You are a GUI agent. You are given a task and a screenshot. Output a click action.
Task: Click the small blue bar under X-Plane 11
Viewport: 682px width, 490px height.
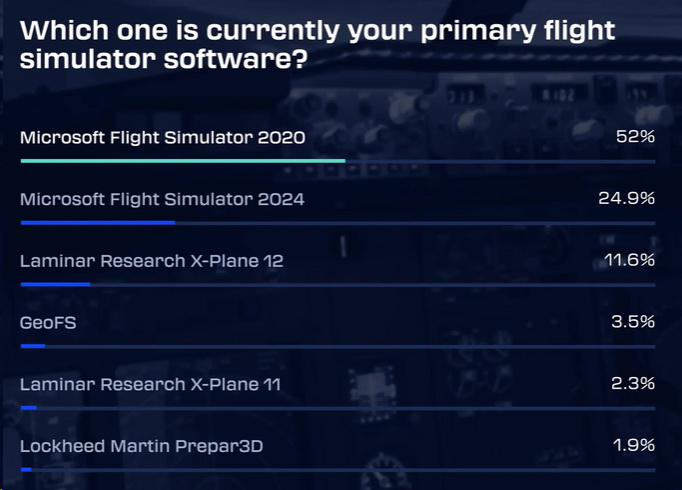28,407
